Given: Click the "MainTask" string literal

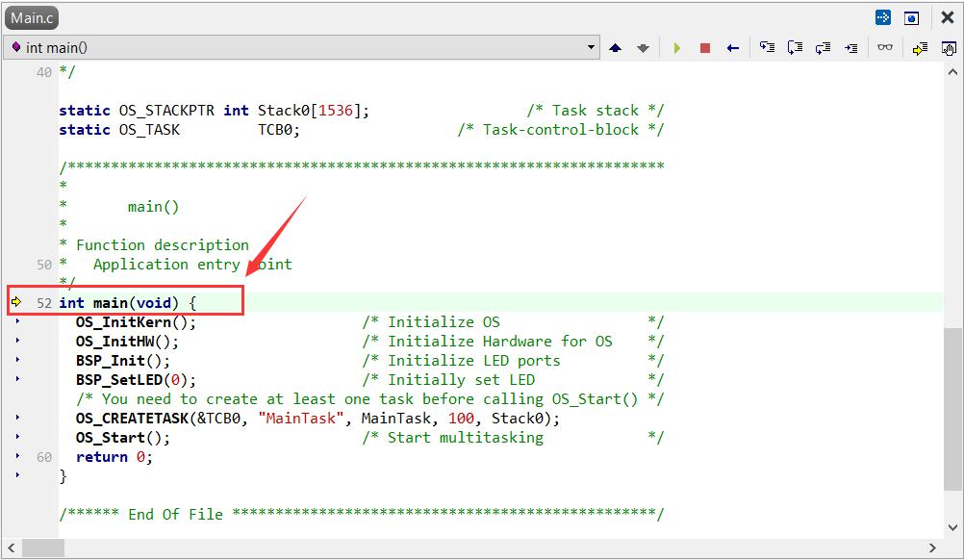Looking at the screenshot, I should (x=300, y=419).
